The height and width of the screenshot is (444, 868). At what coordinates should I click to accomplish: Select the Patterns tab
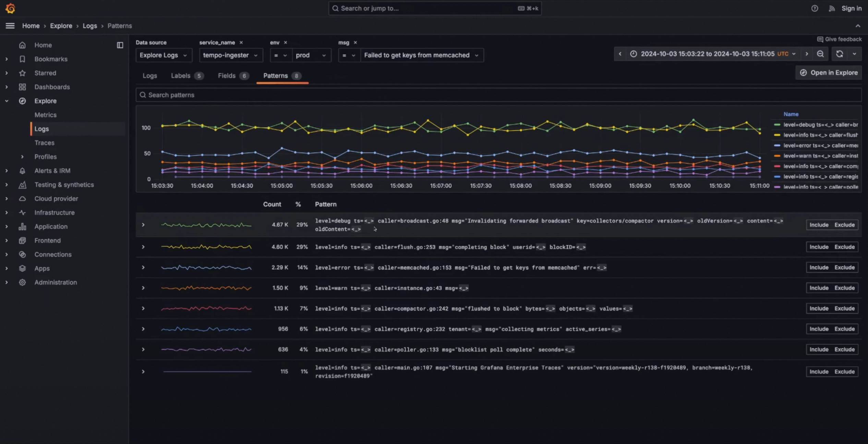282,76
